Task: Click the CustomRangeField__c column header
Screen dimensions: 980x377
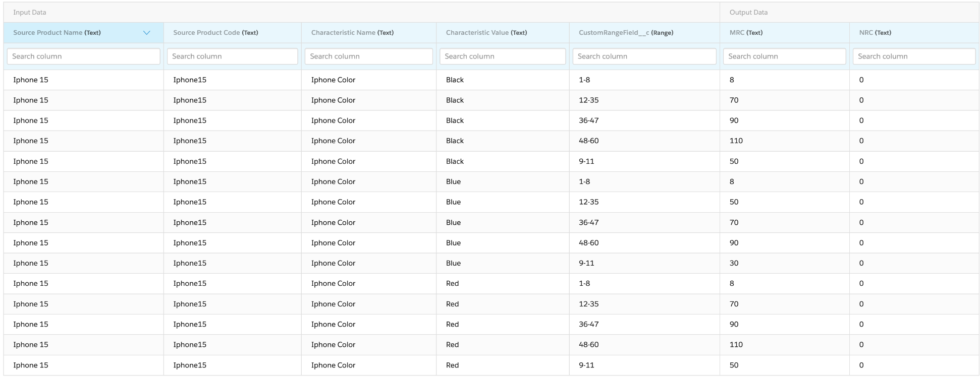Action: (x=644, y=33)
